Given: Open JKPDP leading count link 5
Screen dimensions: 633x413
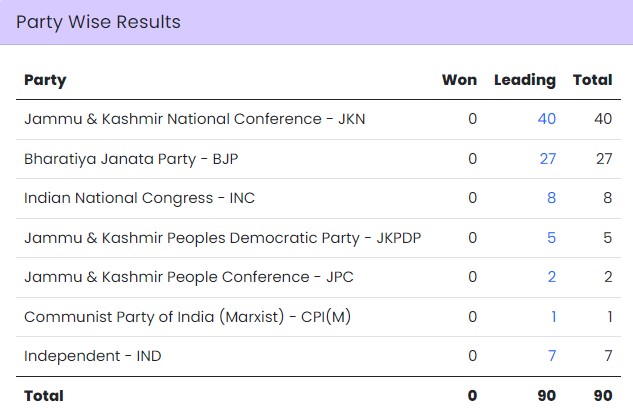Looking at the screenshot, I should (x=551, y=237).
